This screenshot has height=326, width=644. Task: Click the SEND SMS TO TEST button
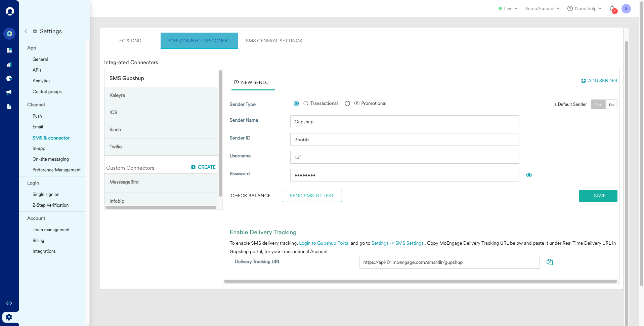[x=312, y=196]
